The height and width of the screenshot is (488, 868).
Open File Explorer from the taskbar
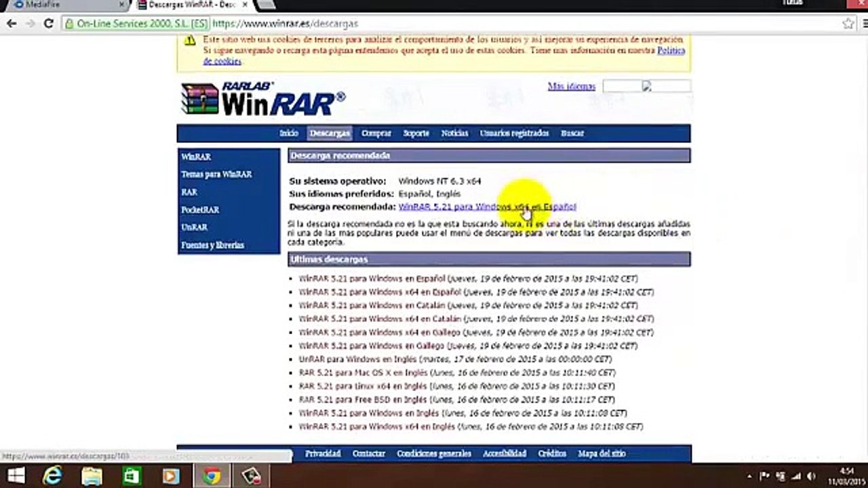[x=92, y=476]
